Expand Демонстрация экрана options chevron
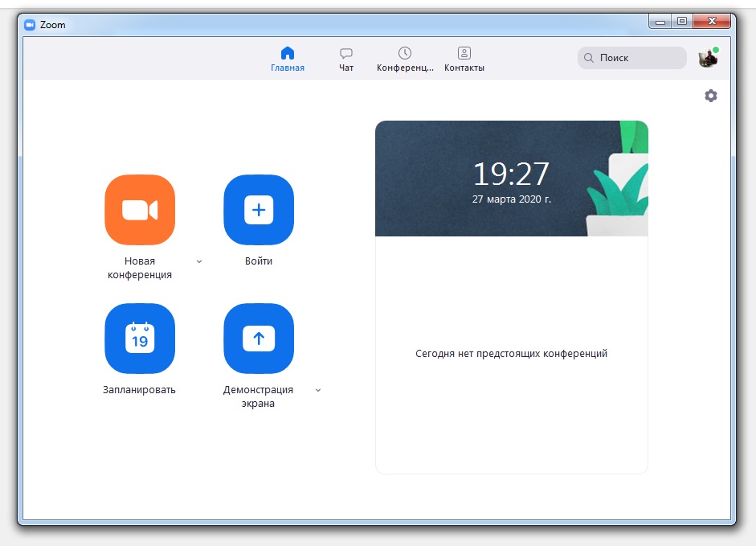 (318, 390)
